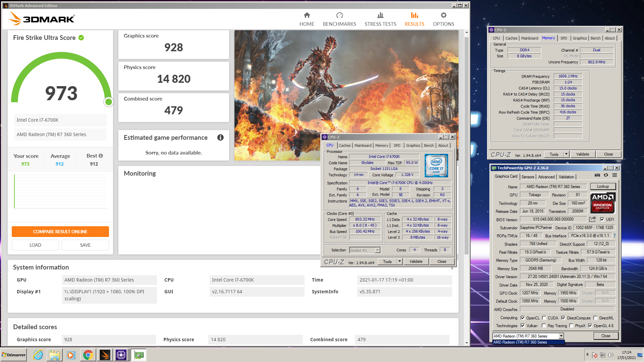Open Google Chrome from the taskbar
This screenshot has height=362, width=644.
(88, 355)
